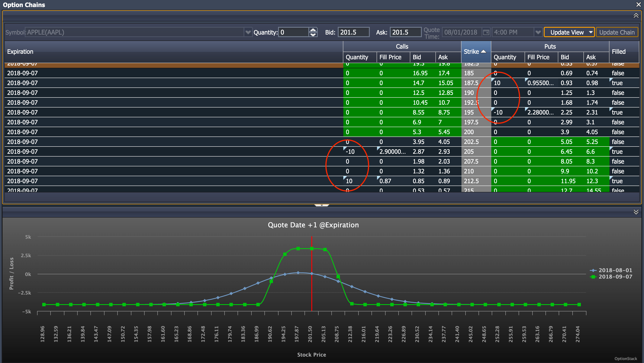Decrease quantity using the stepper down arrow
The width and height of the screenshot is (644, 363).
pyautogui.click(x=313, y=35)
